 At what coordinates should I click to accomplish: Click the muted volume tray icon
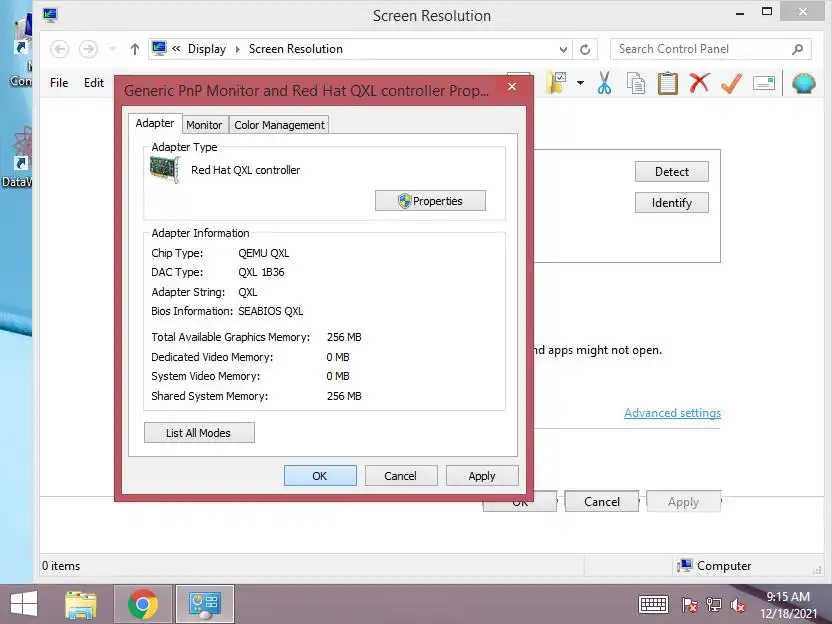(x=738, y=605)
